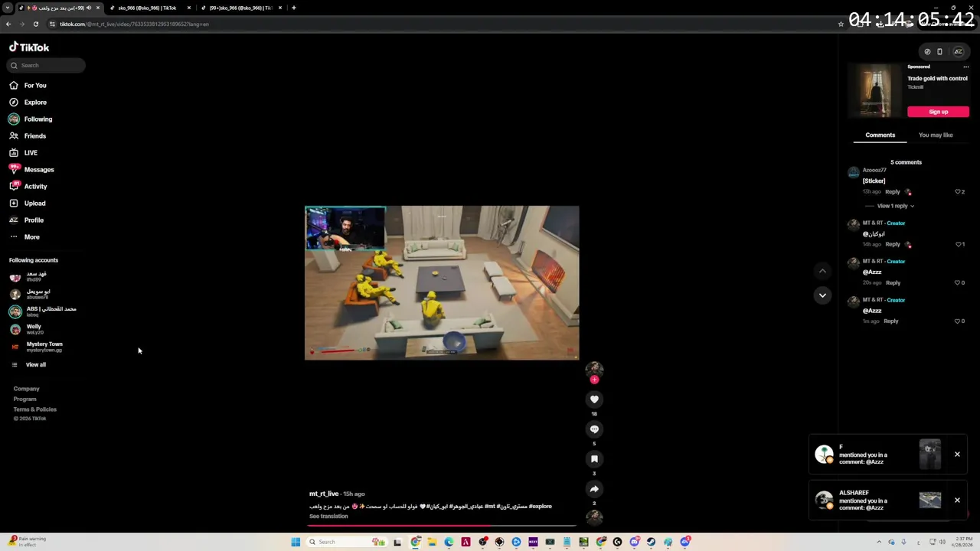Click the TikTok logo

click(x=29, y=47)
